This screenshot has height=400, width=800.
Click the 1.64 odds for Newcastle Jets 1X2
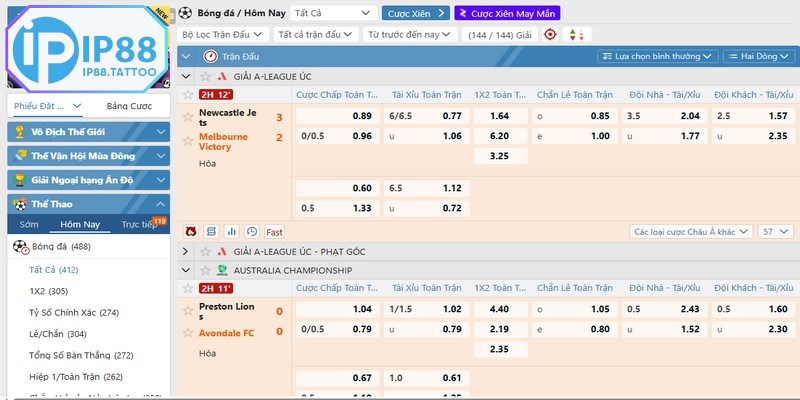point(500,116)
